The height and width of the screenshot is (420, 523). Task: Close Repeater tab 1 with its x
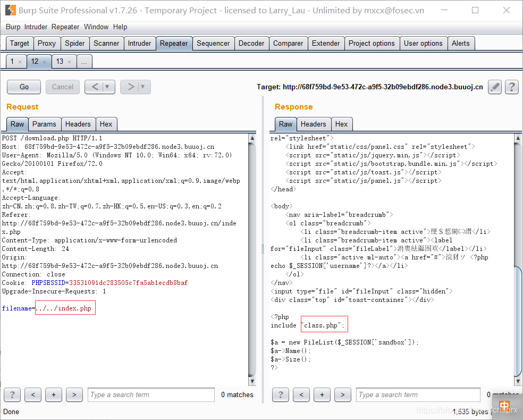coord(20,62)
